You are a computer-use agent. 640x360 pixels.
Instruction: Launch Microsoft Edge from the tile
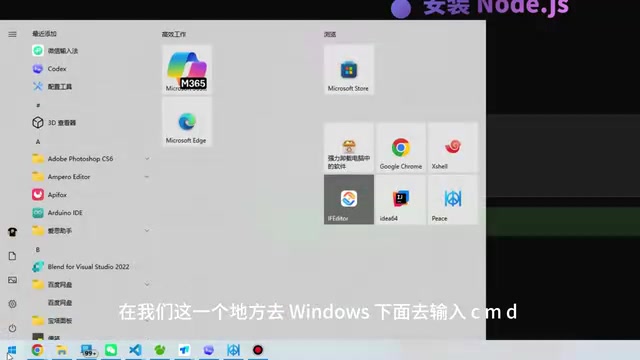pyautogui.click(x=187, y=122)
